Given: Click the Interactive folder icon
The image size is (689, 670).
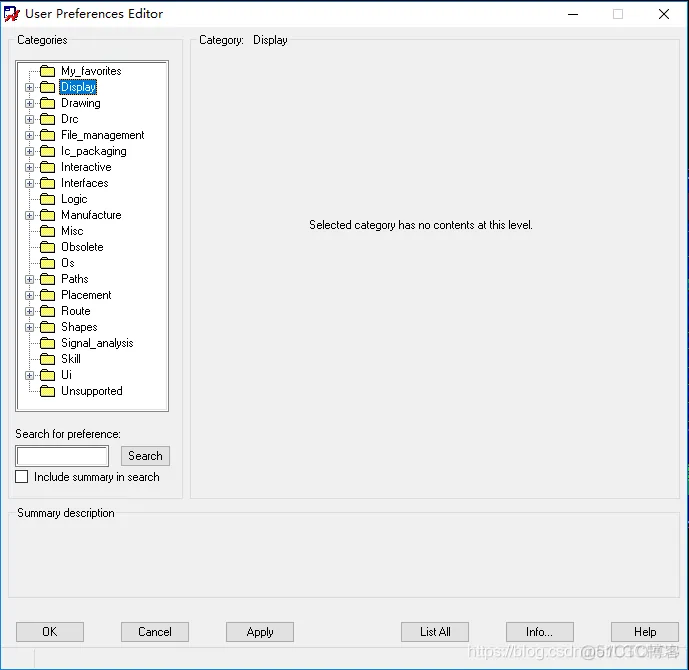Looking at the screenshot, I should (47, 167).
